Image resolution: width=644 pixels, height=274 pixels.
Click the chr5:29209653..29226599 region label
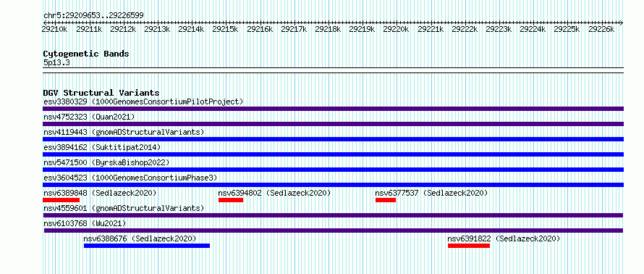point(93,16)
